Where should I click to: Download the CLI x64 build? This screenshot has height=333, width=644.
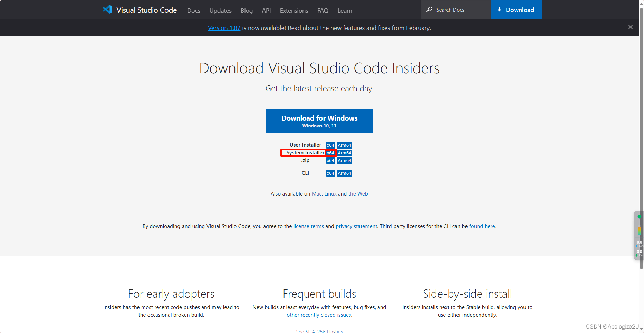330,173
